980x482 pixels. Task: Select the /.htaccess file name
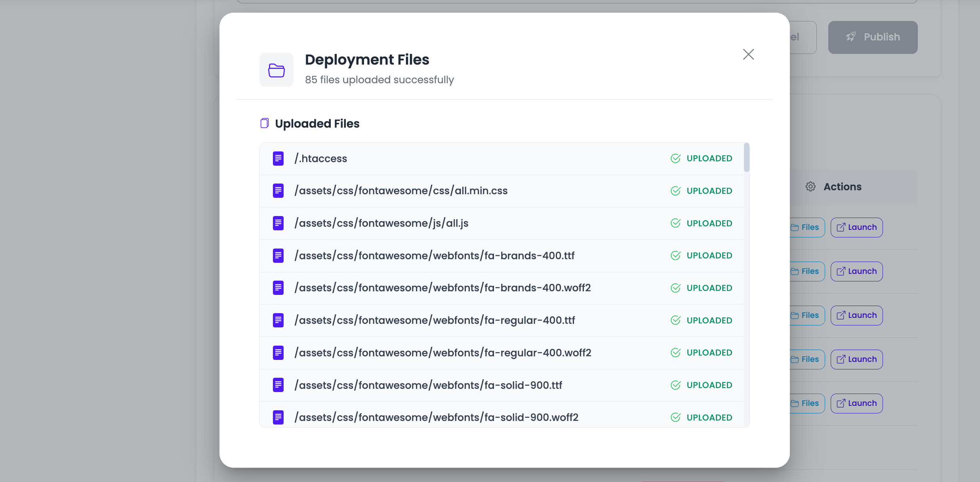pos(320,159)
